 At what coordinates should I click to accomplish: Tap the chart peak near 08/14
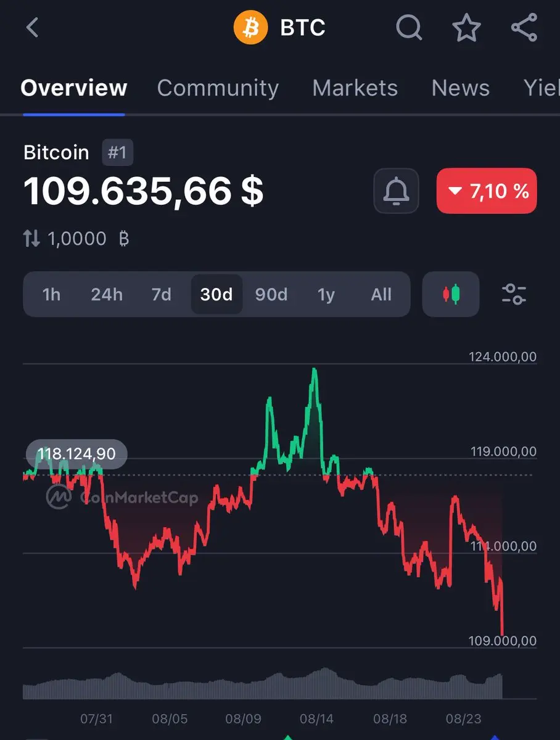click(x=315, y=370)
